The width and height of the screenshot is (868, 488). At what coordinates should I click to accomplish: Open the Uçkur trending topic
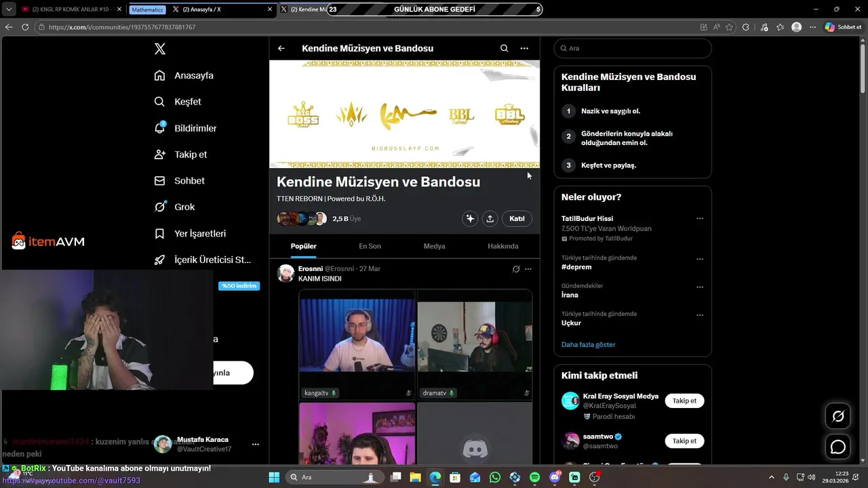click(571, 323)
